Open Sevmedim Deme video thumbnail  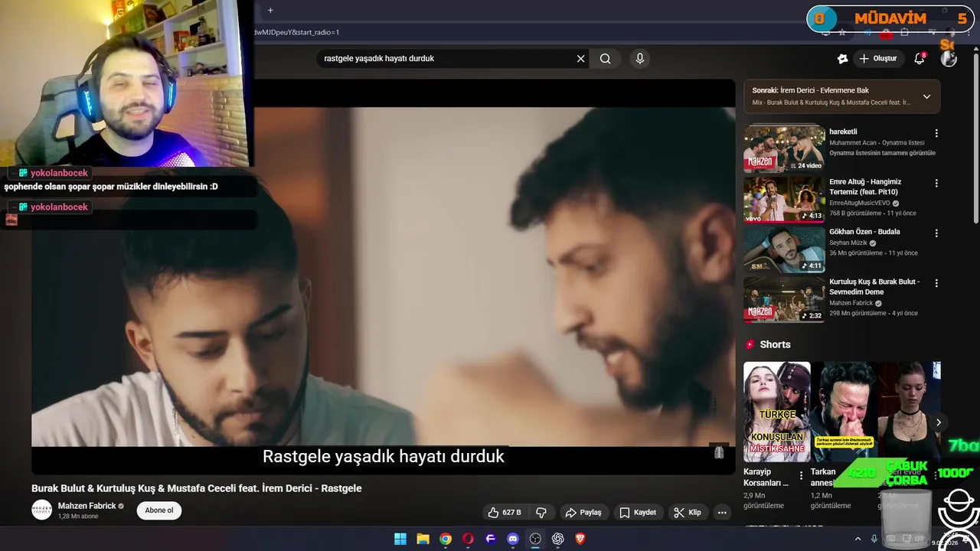784,298
